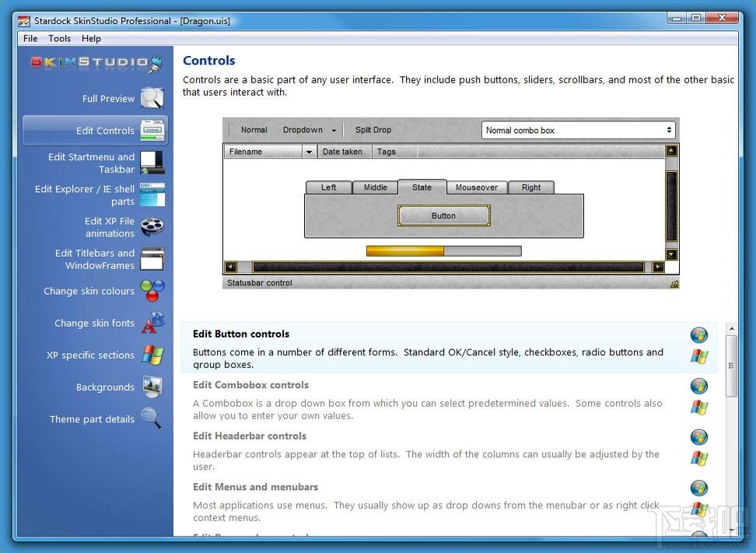Choose the Edit Titlebars and WindowFrames icon
The height and width of the screenshot is (553, 756).
(x=152, y=259)
